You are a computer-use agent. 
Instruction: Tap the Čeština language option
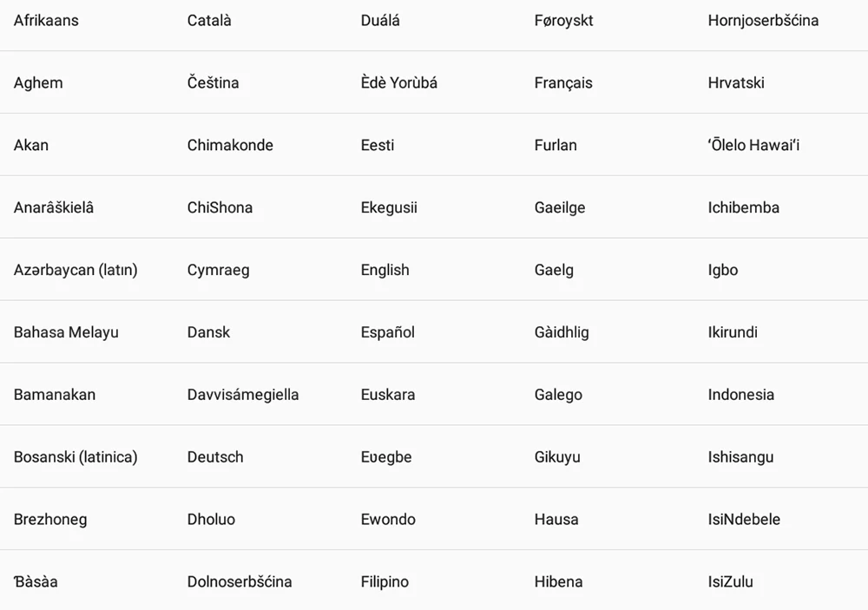(214, 83)
